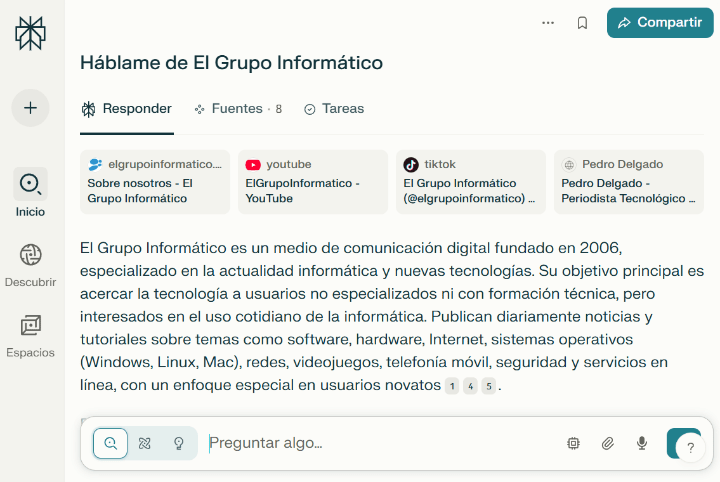This screenshot has width=720, height=482.
Task: Open Inicio in the sidebar
Action: [x=30, y=192]
